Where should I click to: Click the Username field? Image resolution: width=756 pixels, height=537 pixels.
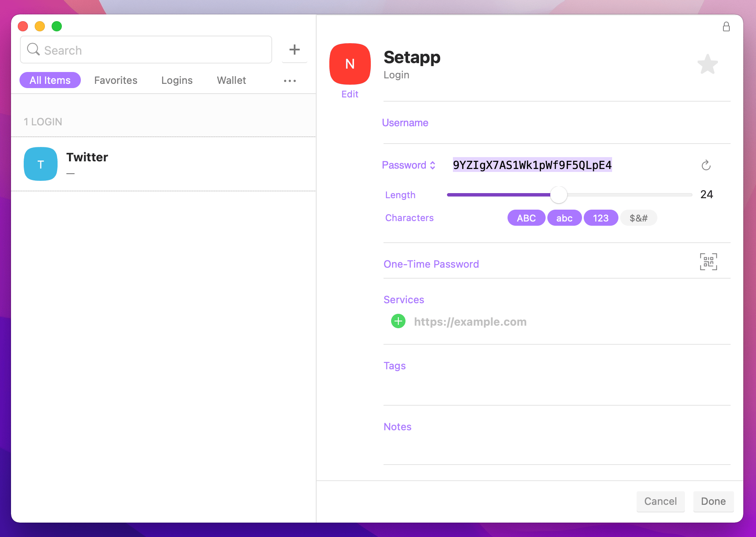(557, 123)
